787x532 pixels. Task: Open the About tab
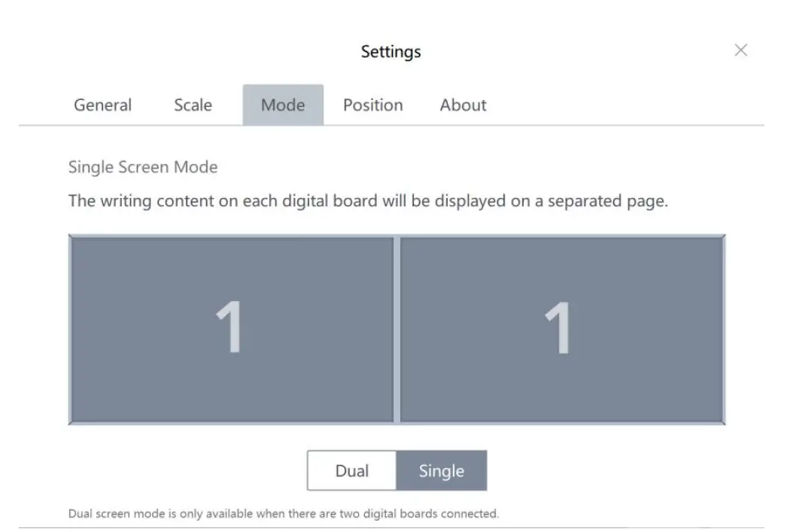463,105
